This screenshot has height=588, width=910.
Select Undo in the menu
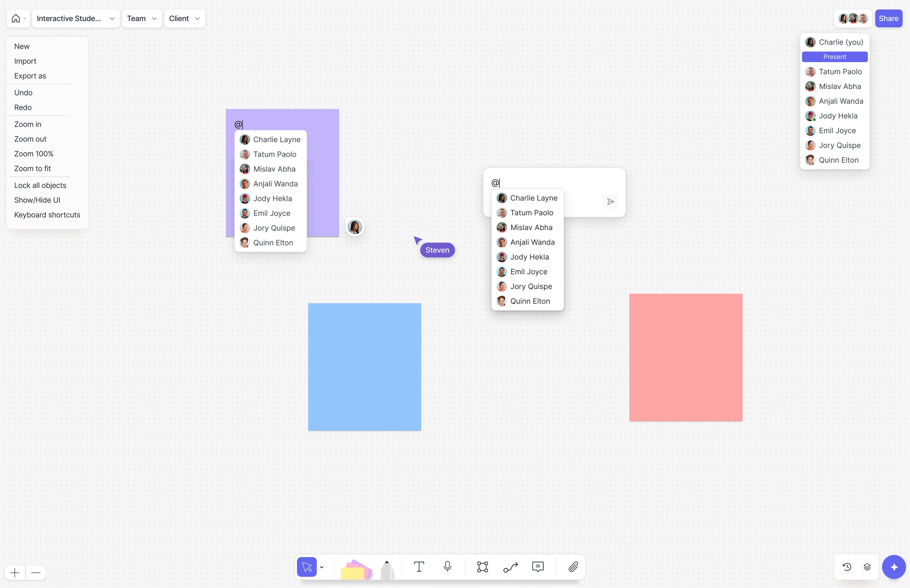click(23, 92)
